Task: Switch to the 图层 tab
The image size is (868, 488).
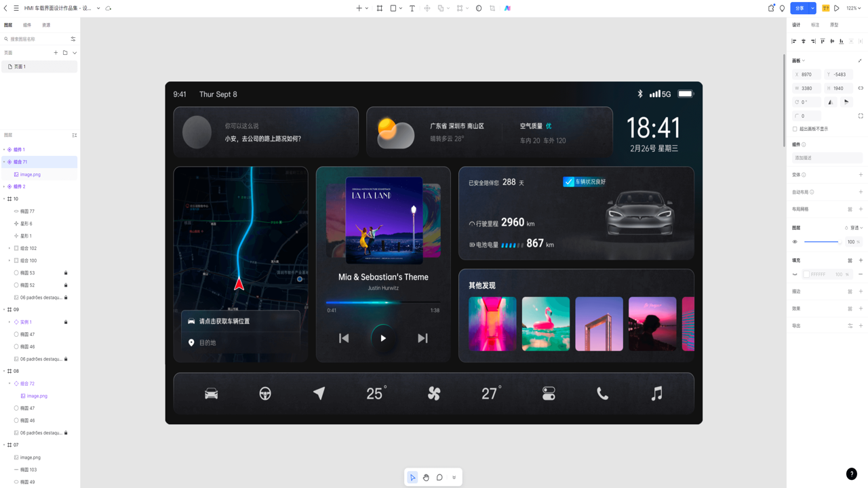Action: pyautogui.click(x=8, y=25)
